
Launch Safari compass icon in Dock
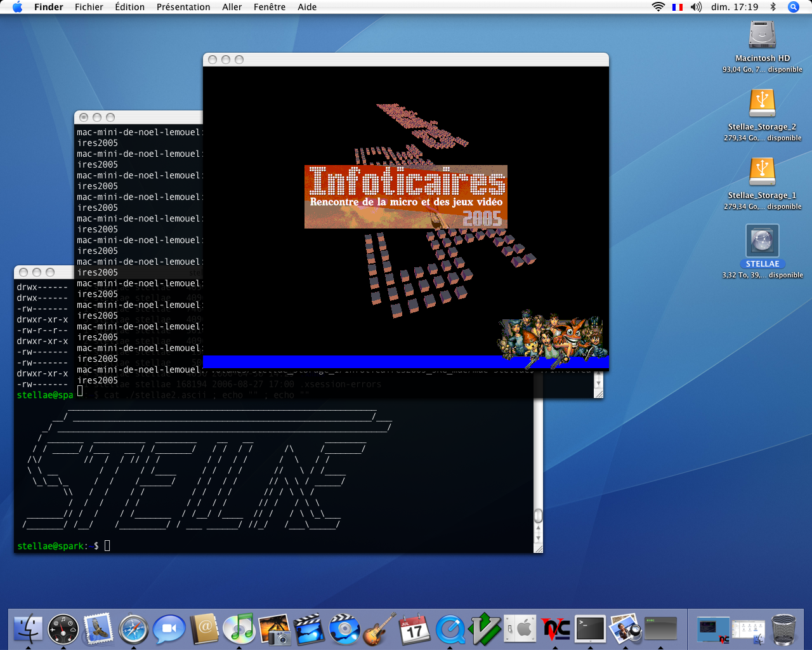134,630
